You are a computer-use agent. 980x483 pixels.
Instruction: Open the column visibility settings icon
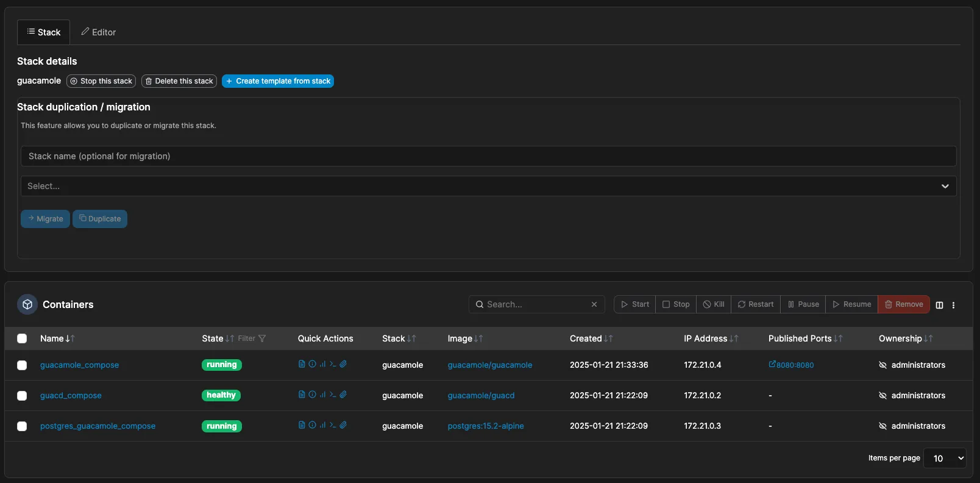(939, 305)
